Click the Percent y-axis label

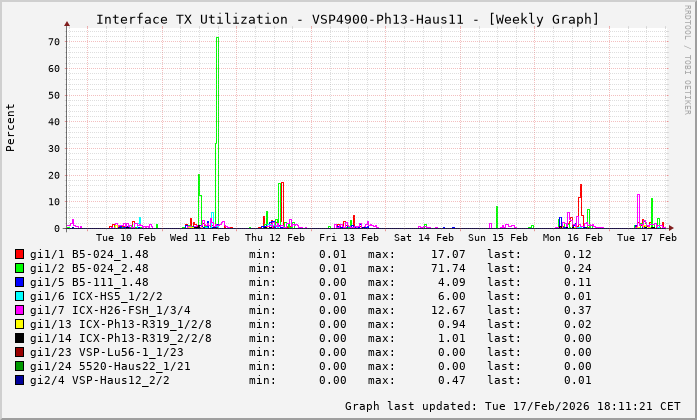[x=11, y=127]
